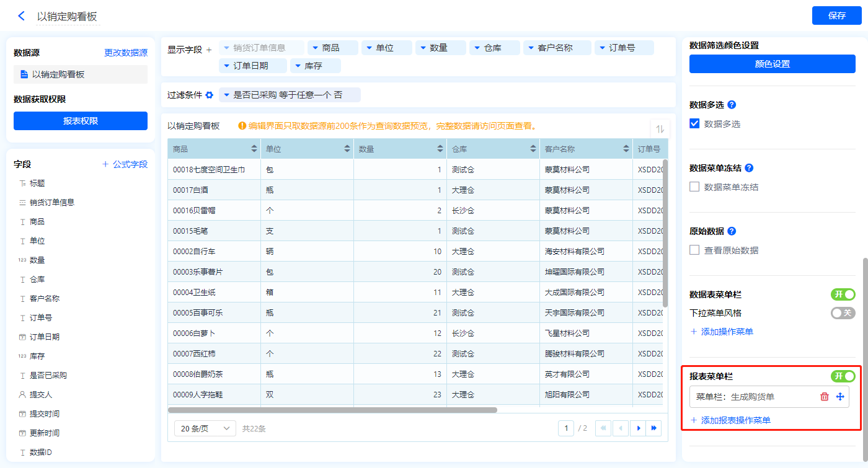Click the red delete icon for 生成购货单

(824, 397)
